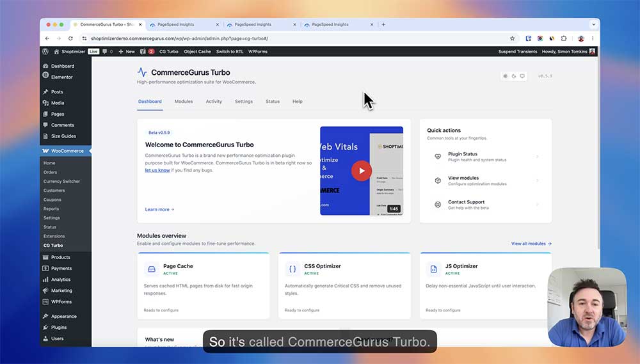The height and width of the screenshot is (364, 640).
Task: Bookmark this page with the star icon
Action: pyautogui.click(x=512, y=38)
